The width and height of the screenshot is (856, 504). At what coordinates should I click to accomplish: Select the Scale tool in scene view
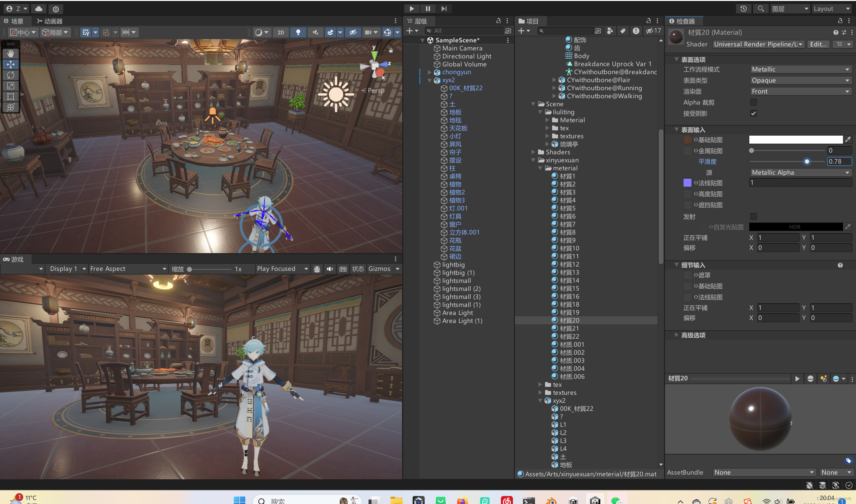(11, 86)
